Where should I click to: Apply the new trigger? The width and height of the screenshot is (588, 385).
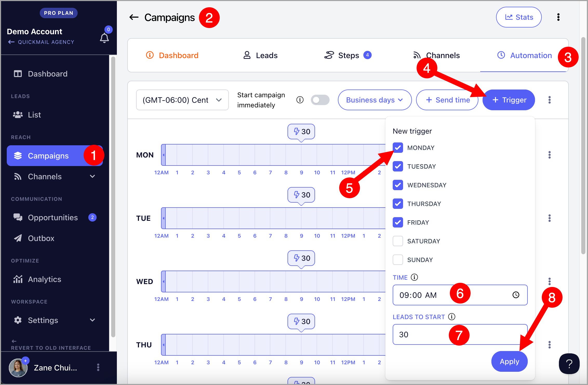[509, 361]
